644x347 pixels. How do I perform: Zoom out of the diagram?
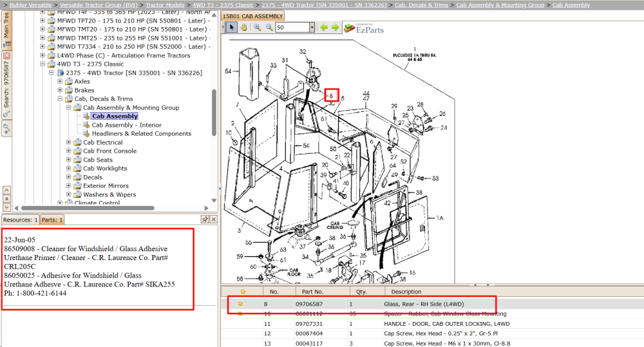point(269,27)
